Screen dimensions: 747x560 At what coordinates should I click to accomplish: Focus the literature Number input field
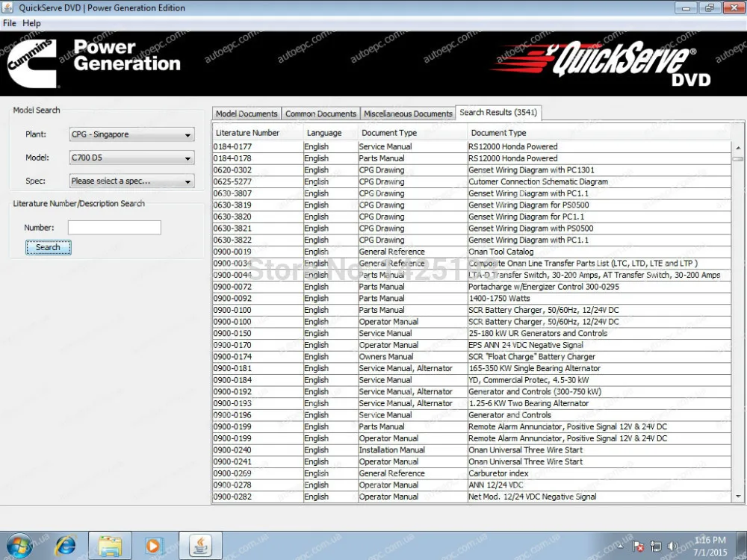point(114,228)
